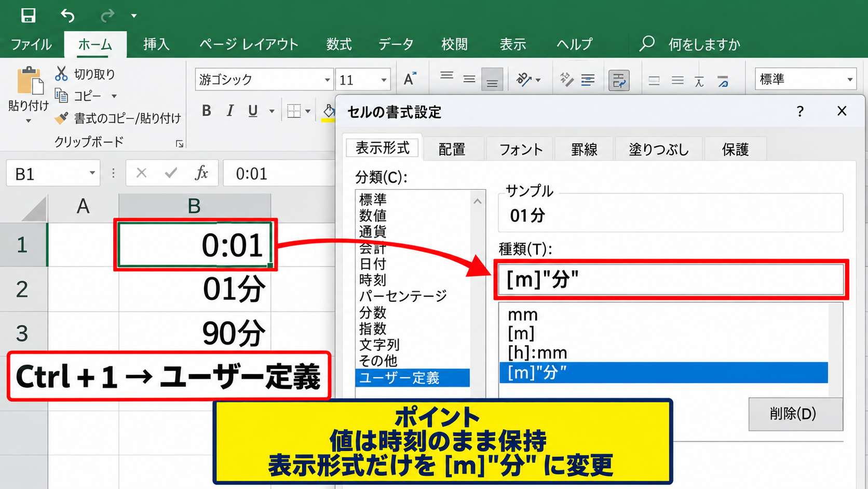Viewport: 868px width, 489px height.
Task: Open the ファイル menu tab
Action: 31,44
